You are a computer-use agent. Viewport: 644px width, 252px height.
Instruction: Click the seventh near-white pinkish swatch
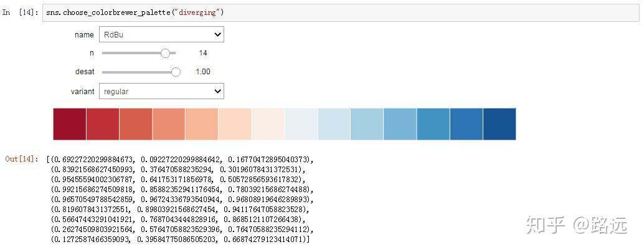click(268, 124)
